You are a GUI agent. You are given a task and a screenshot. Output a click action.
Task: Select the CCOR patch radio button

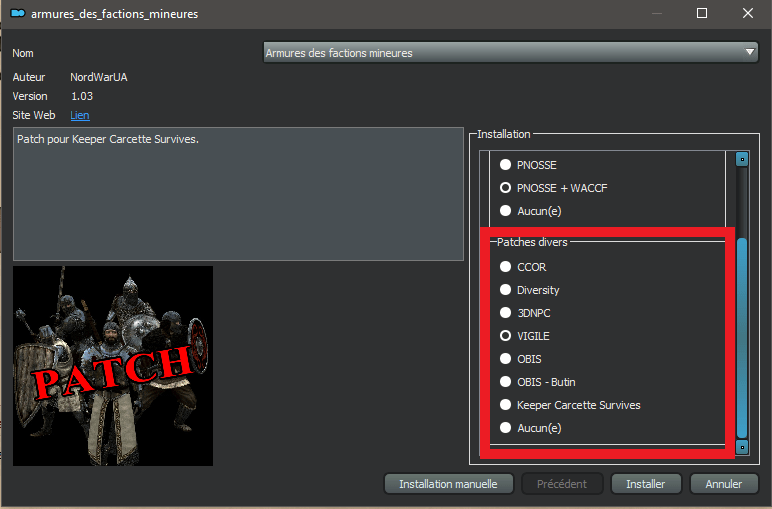click(506, 267)
